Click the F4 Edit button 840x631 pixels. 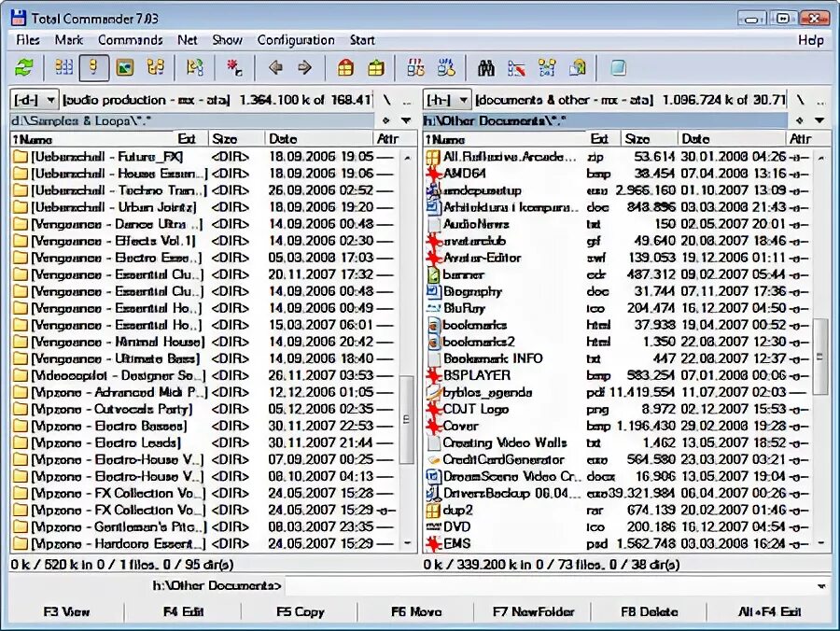point(183,611)
